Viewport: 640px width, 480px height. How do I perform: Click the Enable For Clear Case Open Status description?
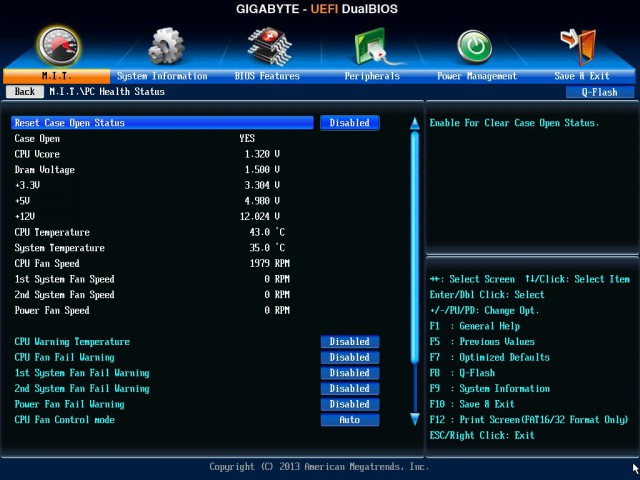click(x=514, y=123)
